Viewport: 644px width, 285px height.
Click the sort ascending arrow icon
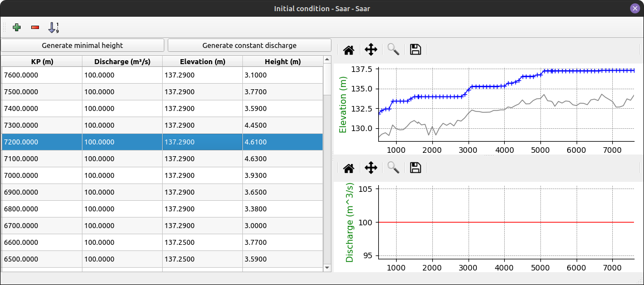pyautogui.click(x=53, y=27)
